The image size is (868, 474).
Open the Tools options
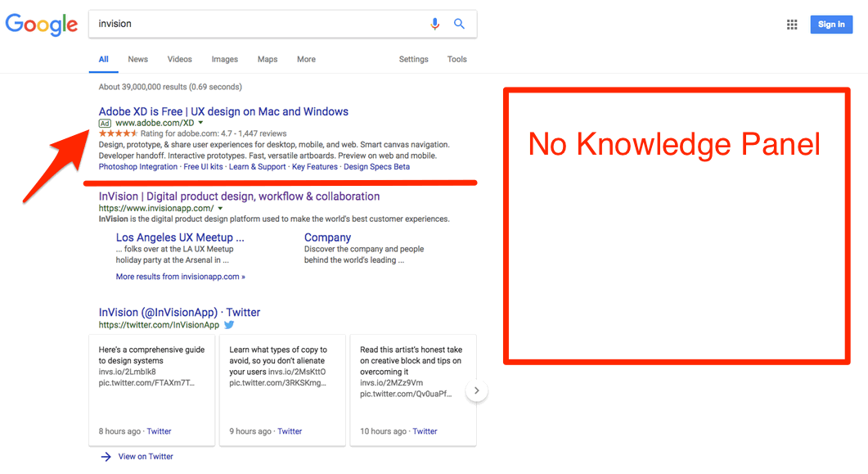click(456, 59)
